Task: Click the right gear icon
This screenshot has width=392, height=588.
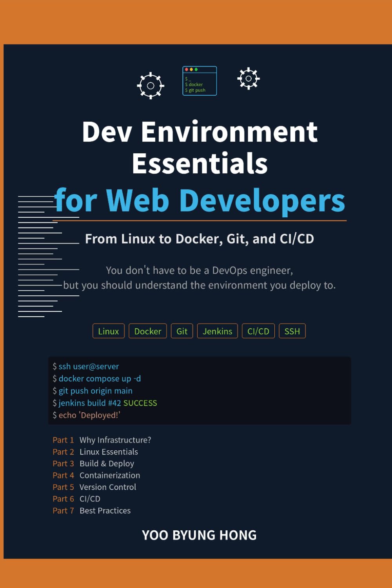Action: tap(249, 78)
